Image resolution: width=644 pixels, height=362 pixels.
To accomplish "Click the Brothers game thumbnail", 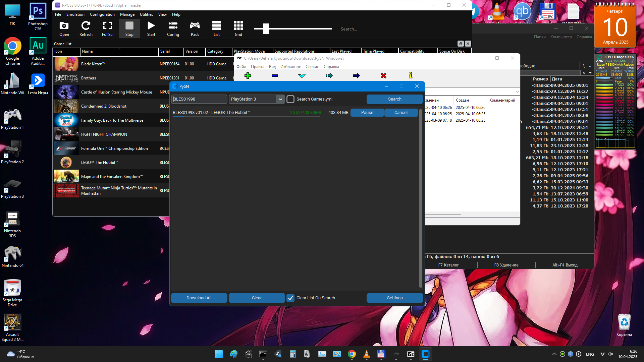I will tap(66, 78).
